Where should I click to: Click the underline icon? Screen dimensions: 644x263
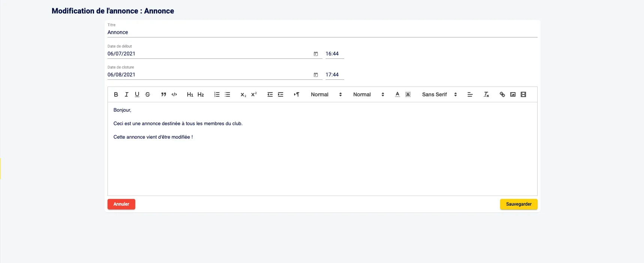click(x=137, y=94)
